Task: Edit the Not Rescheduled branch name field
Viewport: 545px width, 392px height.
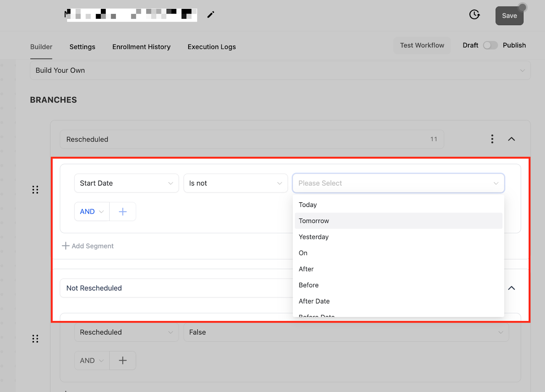Action: (176, 288)
